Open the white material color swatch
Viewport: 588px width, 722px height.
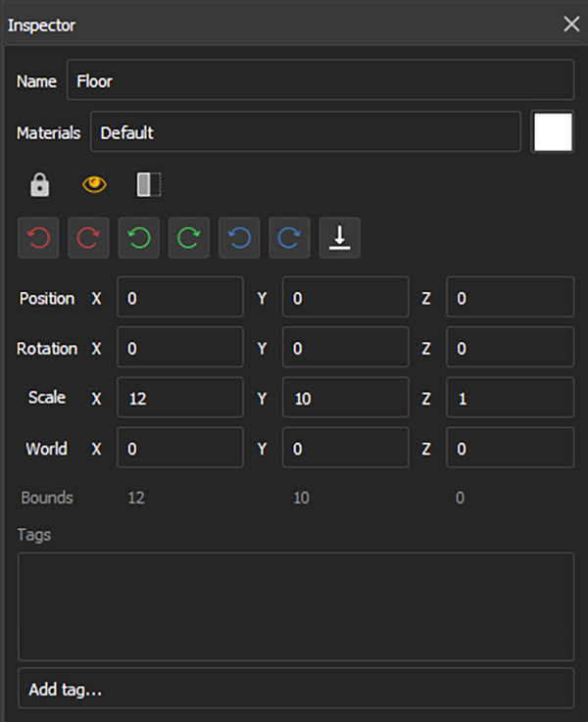[553, 131]
